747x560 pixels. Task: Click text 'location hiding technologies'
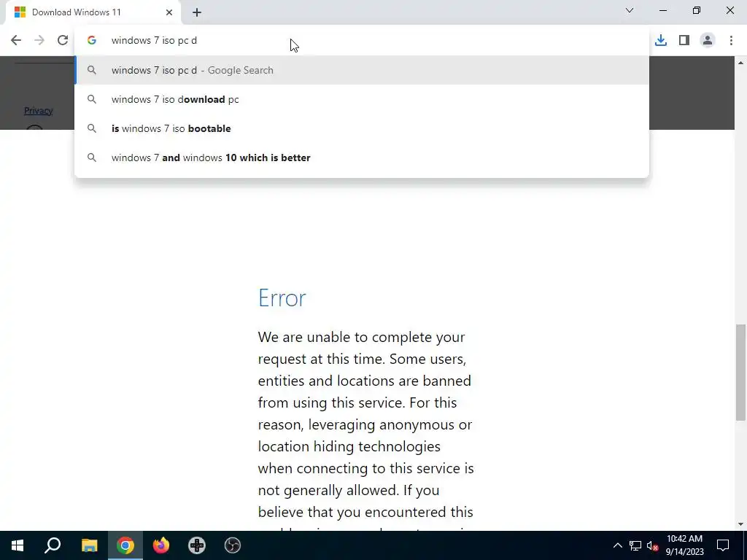click(349, 447)
